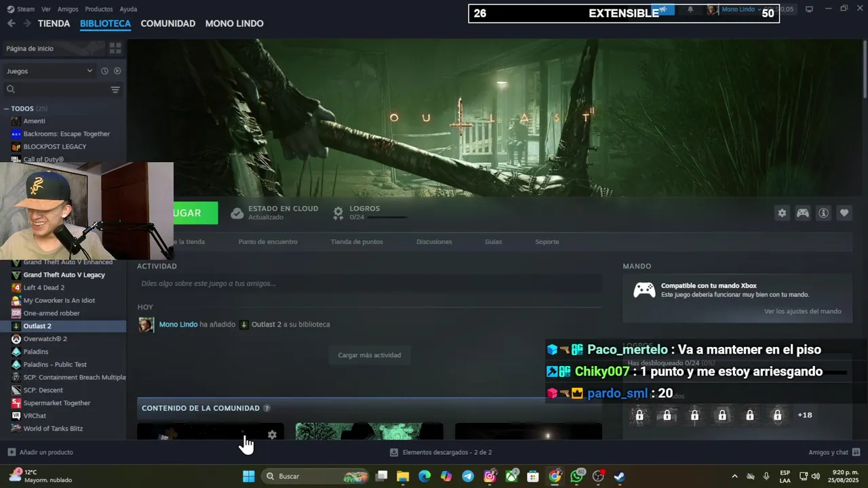
Task: Show hidden system tray icons
Action: click(x=734, y=476)
